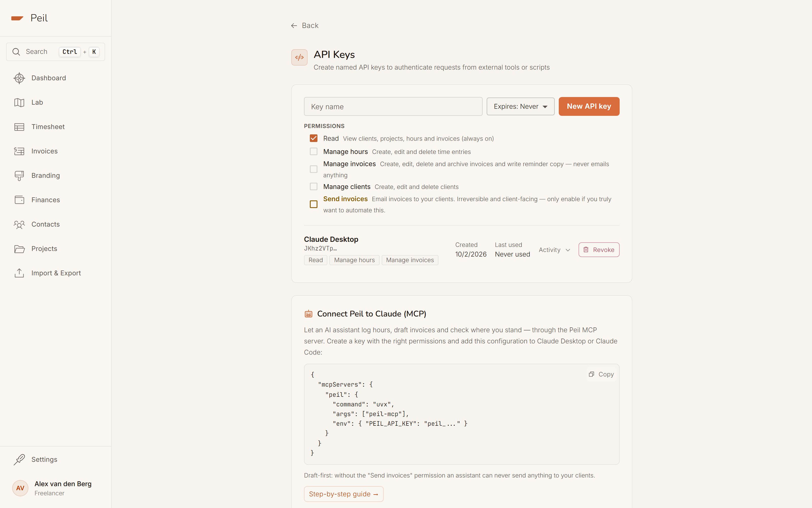
Task: Go to the Invoices section
Action: [44, 151]
